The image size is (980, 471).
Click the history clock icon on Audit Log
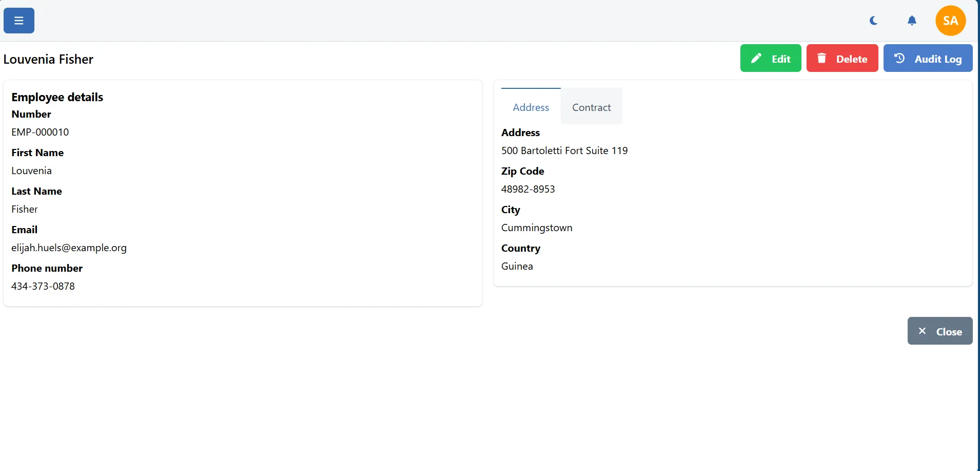tap(899, 58)
